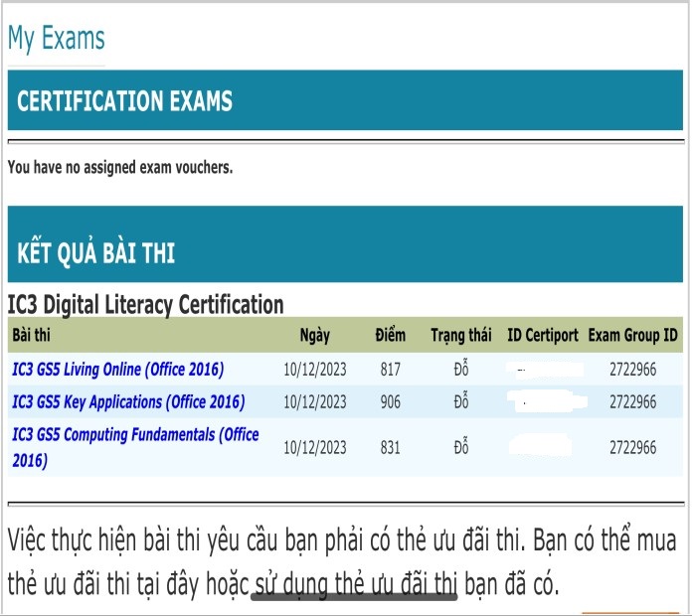Click the date in the Key Applications row
This screenshot has width=692, height=616.
pyautogui.click(x=315, y=402)
